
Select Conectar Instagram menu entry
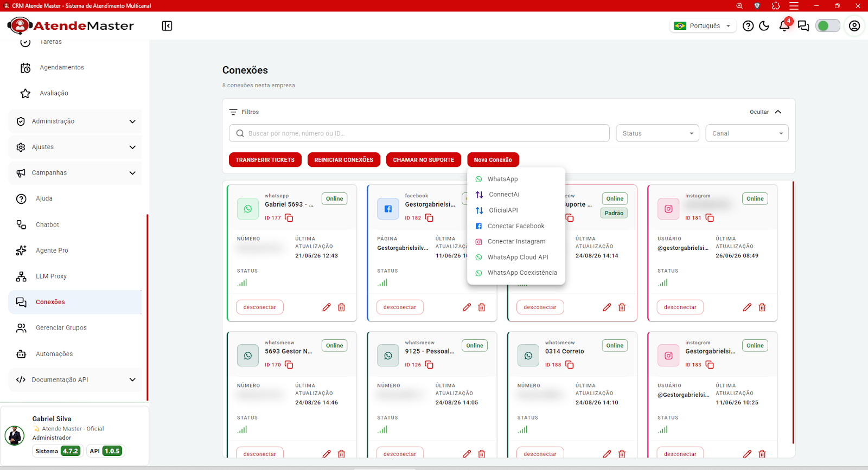coord(516,242)
